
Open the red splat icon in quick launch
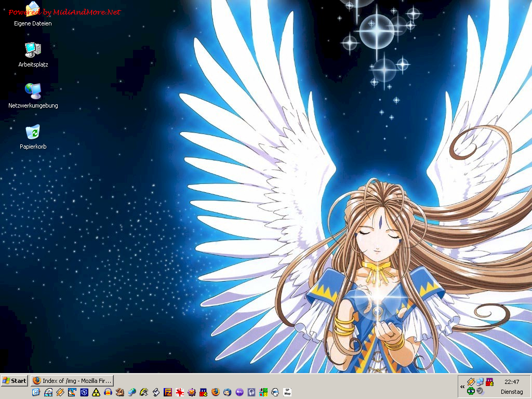click(x=180, y=392)
